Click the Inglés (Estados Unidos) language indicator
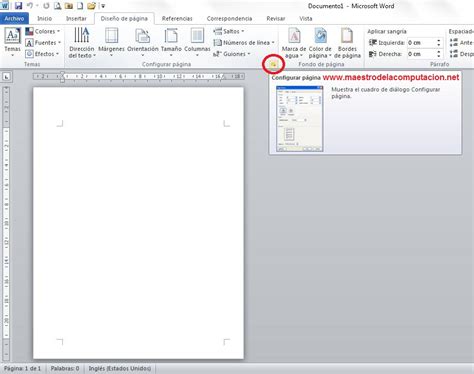 coord(120,368)
